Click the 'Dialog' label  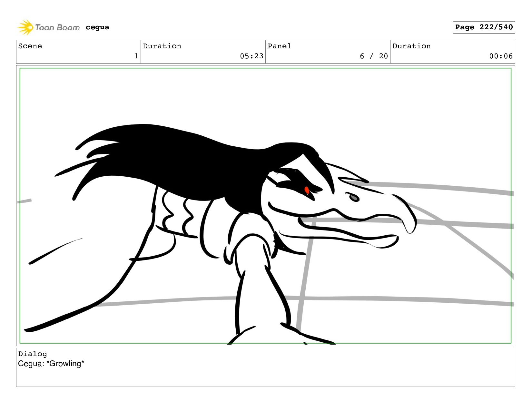[33, 354]
